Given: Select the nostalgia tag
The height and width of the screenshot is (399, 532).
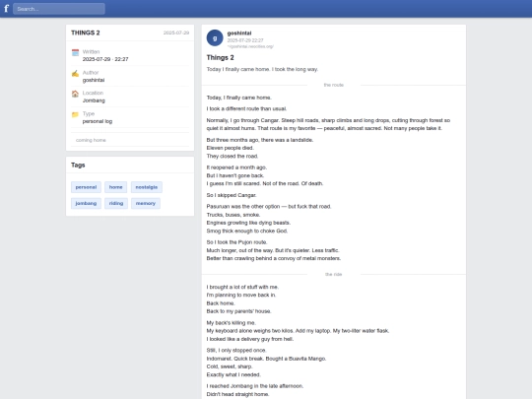Looking at the screenshot, I should point(147,187).
